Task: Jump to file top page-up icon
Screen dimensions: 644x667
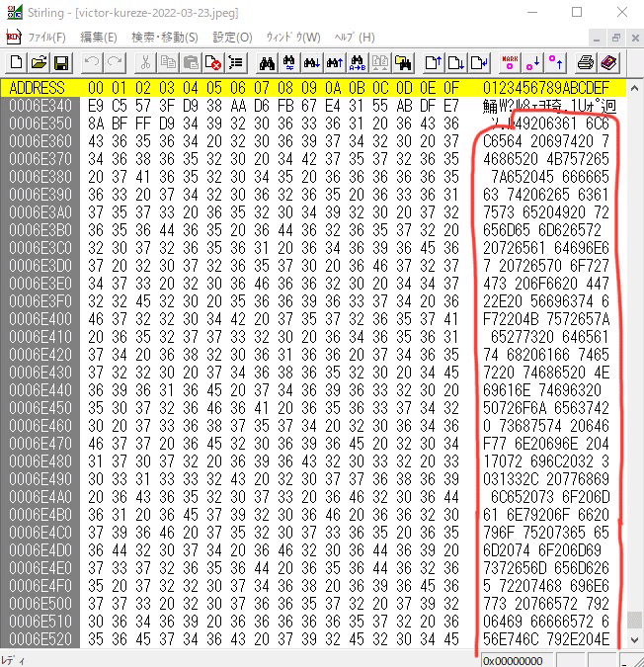Action: [434, 63]
